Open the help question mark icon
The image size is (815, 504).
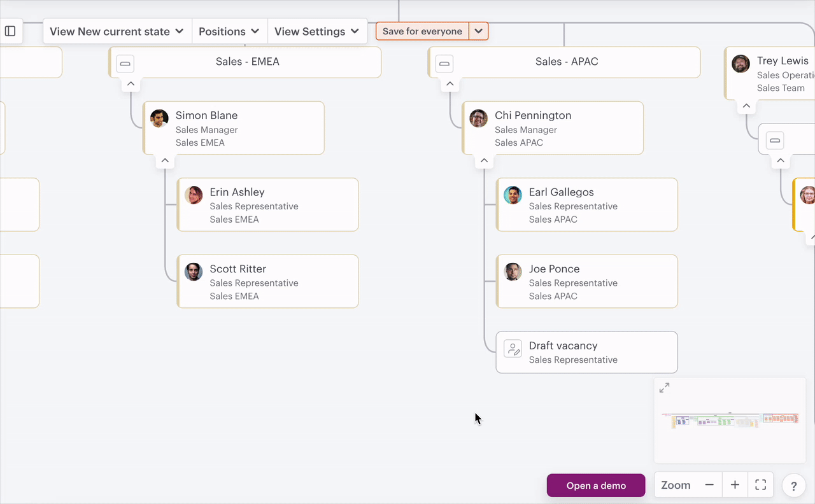tap(793, 485)
